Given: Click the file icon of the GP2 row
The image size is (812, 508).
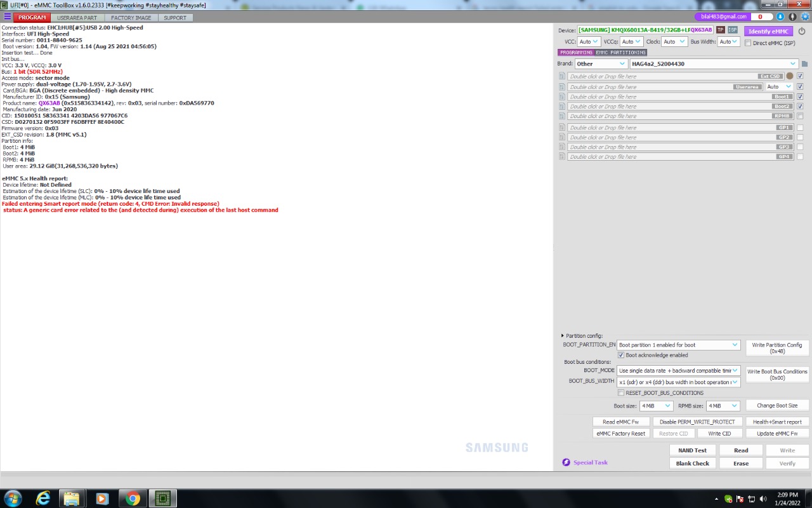Looking at the screenshot, I should 562,137.
